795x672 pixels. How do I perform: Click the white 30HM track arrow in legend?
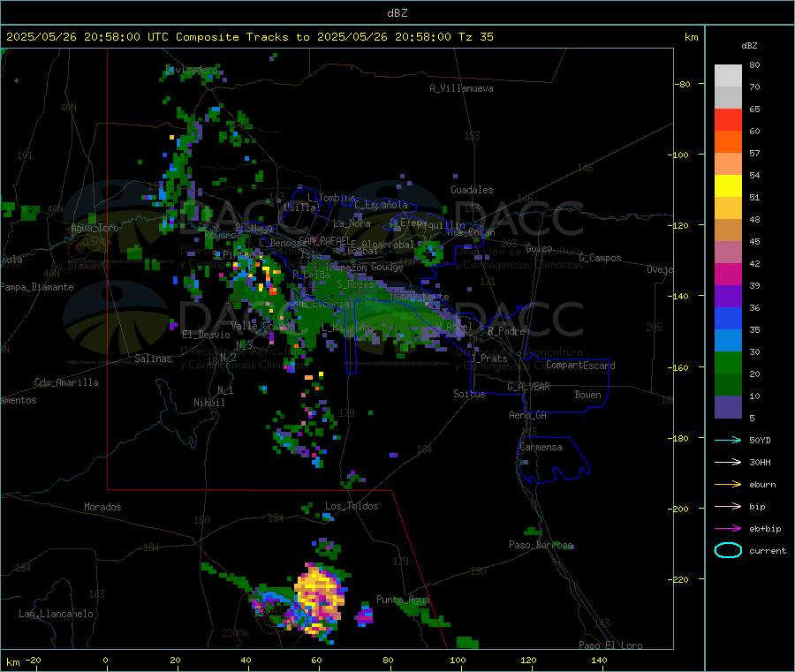[728, 462]
